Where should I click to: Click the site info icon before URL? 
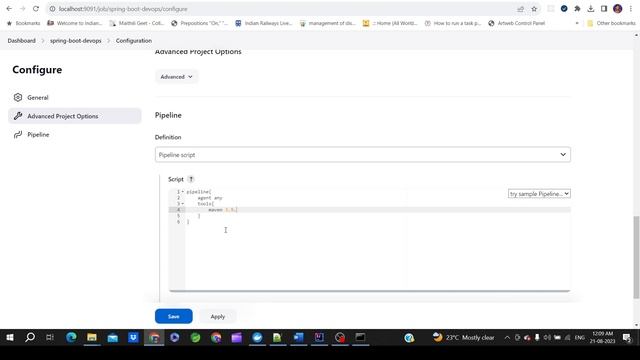(x=52, y=9)
